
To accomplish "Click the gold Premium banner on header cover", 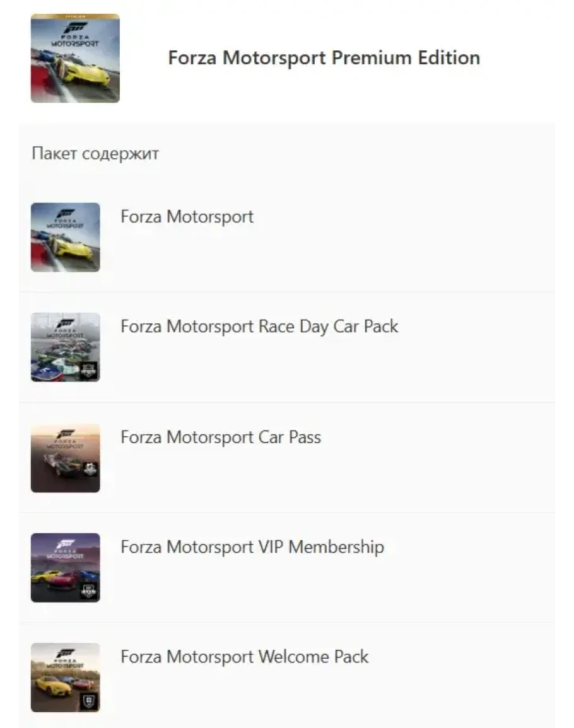I will point(75,16).
